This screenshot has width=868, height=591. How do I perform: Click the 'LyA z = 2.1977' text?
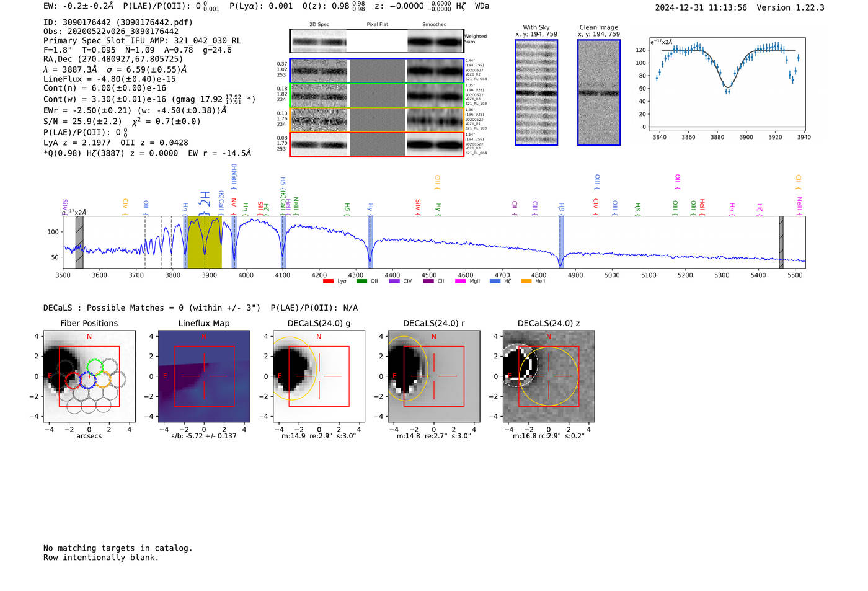76,143
